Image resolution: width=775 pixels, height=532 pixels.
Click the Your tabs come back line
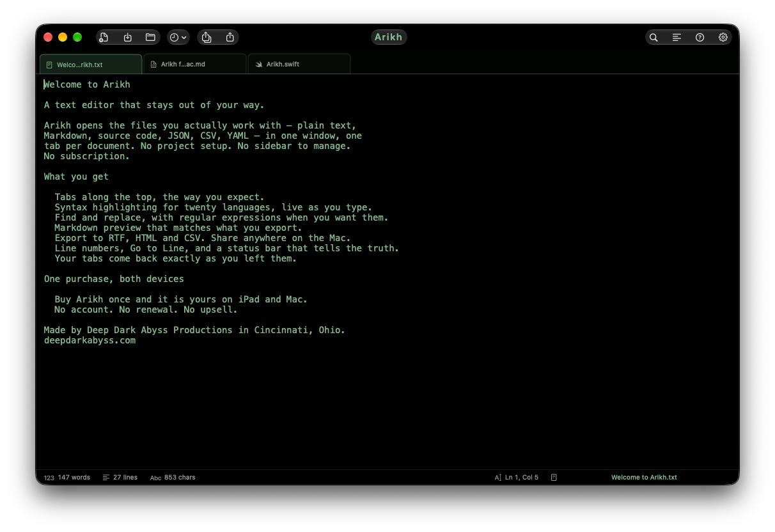[176, 258]
